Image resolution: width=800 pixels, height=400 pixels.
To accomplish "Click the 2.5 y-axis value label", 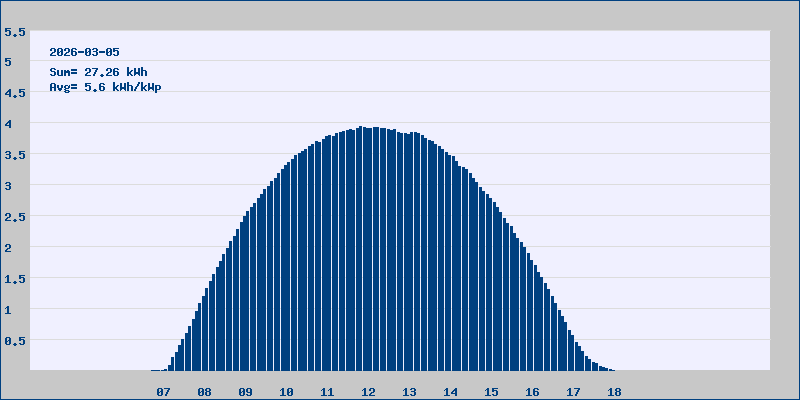I will point(14,217).
